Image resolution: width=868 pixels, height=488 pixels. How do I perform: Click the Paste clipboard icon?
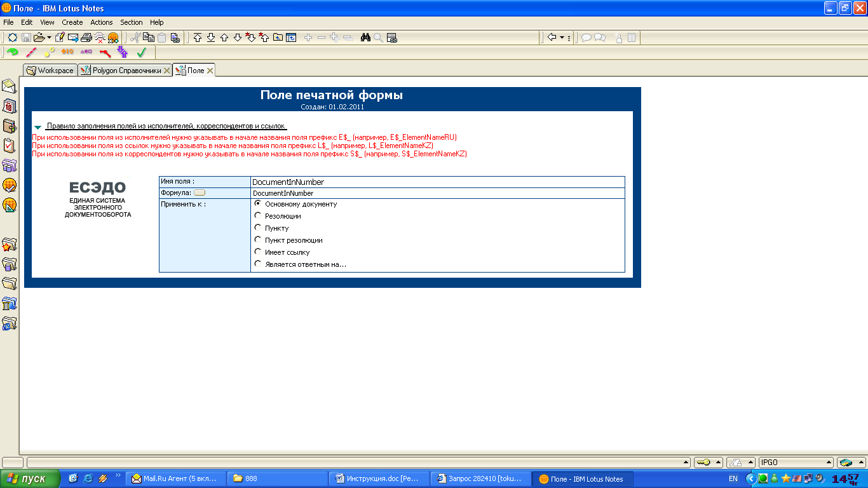pos(161,37)
